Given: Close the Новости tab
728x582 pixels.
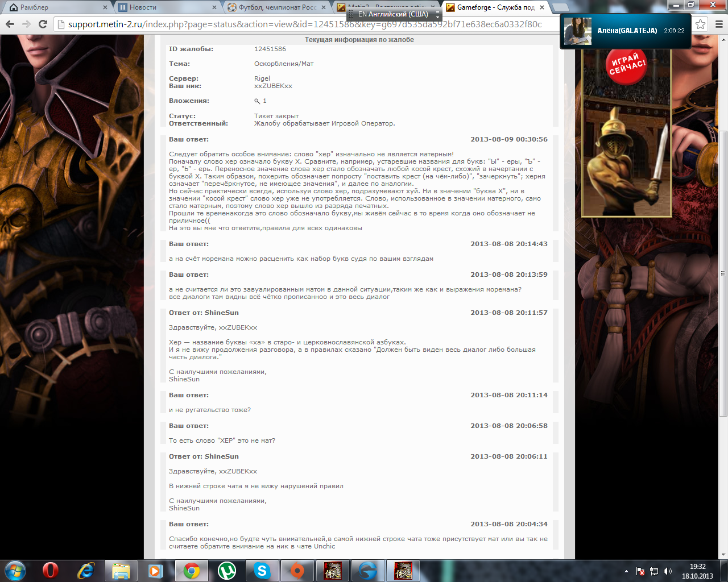Looking at the screenshot, I should pos(214,7).
